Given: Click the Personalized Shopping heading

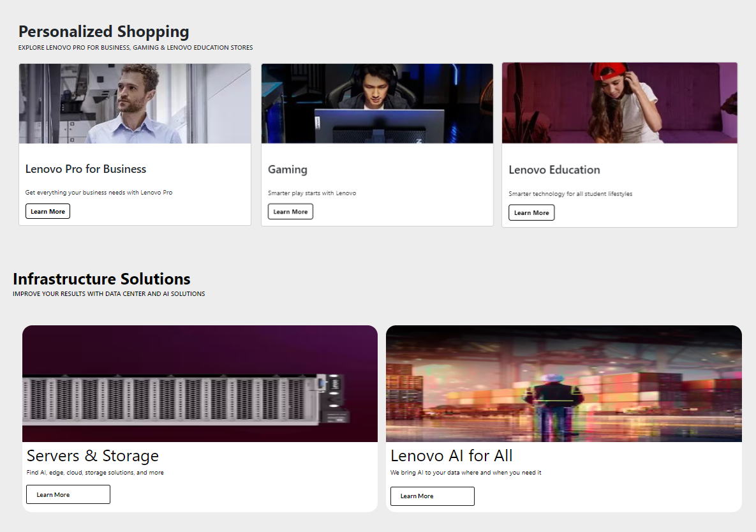Looking at the screenshot, I should pos(103,32).
